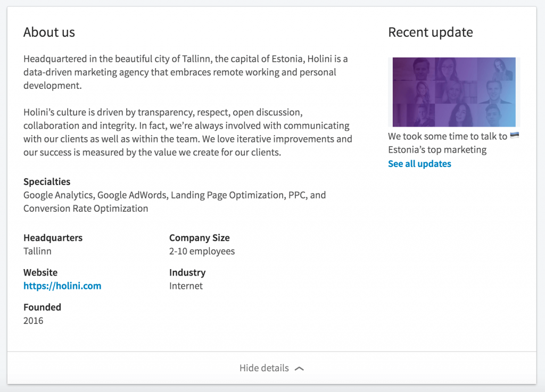
Task: Click the Tallinn headquarters value
Action: pos(37,251)
